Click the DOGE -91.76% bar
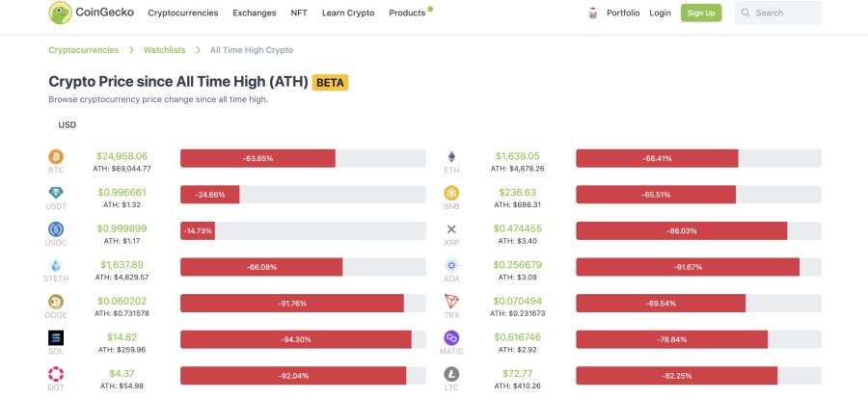This screenshot has height=400, width=868. point(304,304)
